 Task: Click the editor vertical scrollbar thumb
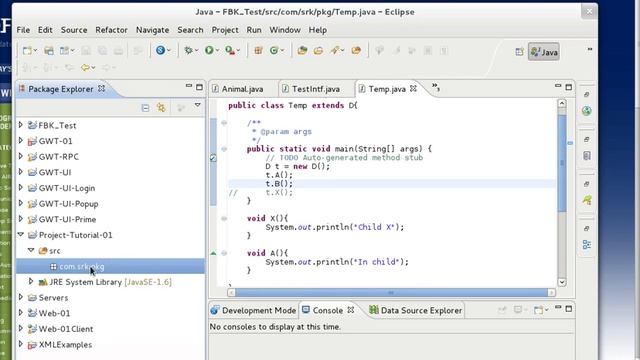[562, 162]
